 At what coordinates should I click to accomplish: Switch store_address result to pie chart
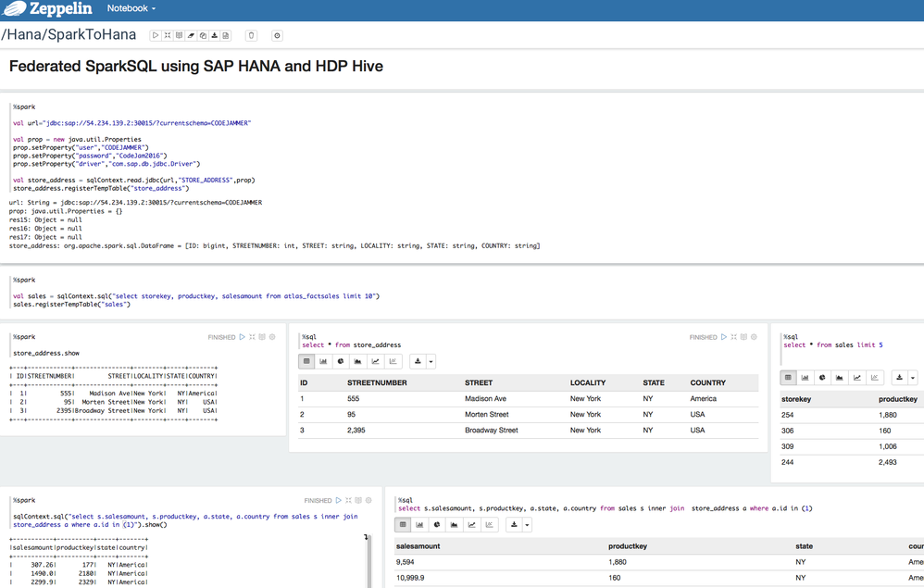point(341,361)
